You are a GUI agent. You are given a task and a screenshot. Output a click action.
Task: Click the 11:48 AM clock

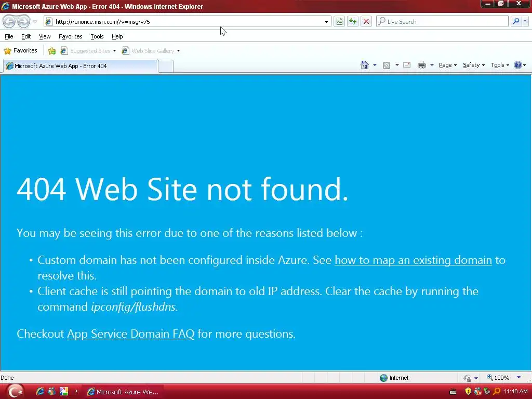click(x=516, y=392)
